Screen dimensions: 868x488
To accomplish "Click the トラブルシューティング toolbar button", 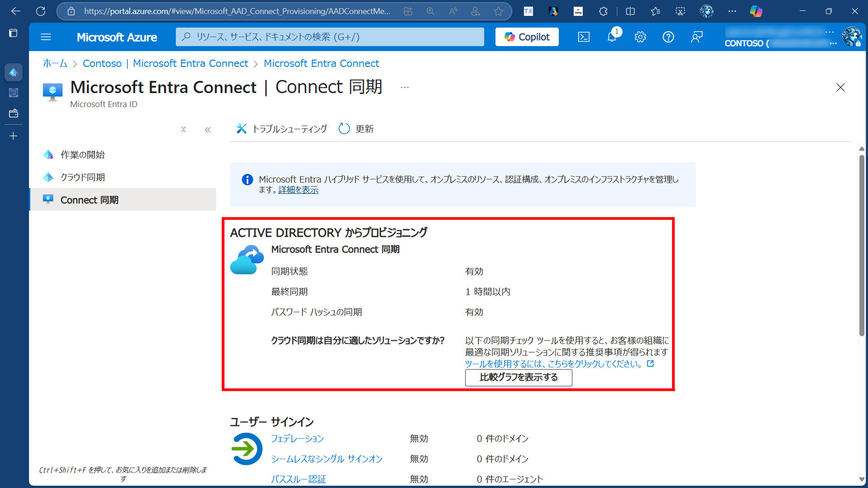I will (x=282, y=129).
